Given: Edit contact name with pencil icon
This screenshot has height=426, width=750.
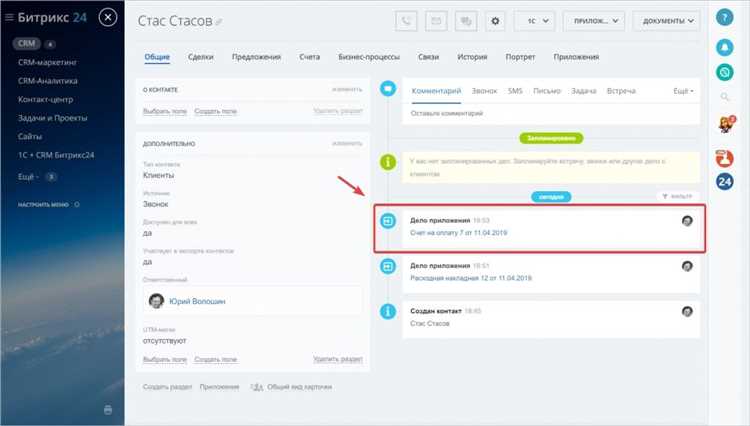Looking at the screenshot, I should pos(219,22).
